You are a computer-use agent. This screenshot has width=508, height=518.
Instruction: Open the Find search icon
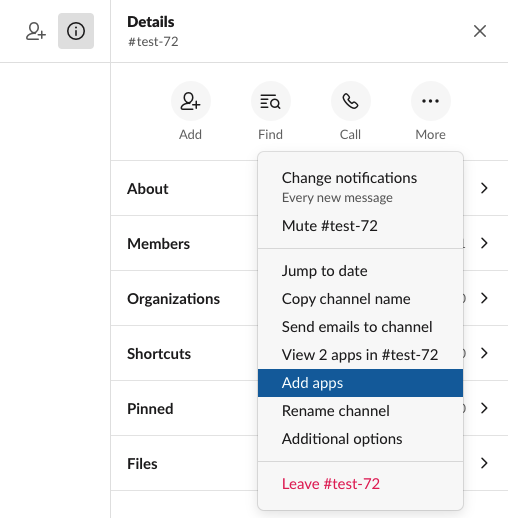click(x=271, y=101)
